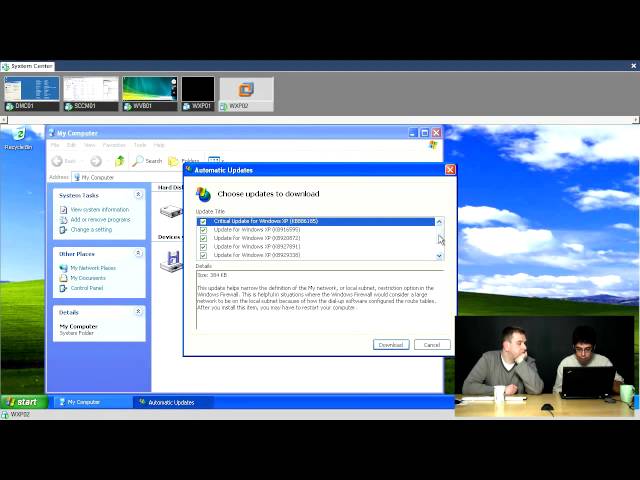Select the System Center tab
The width and height of the screenshot is (640, 480).
click(x=27, y=66)
